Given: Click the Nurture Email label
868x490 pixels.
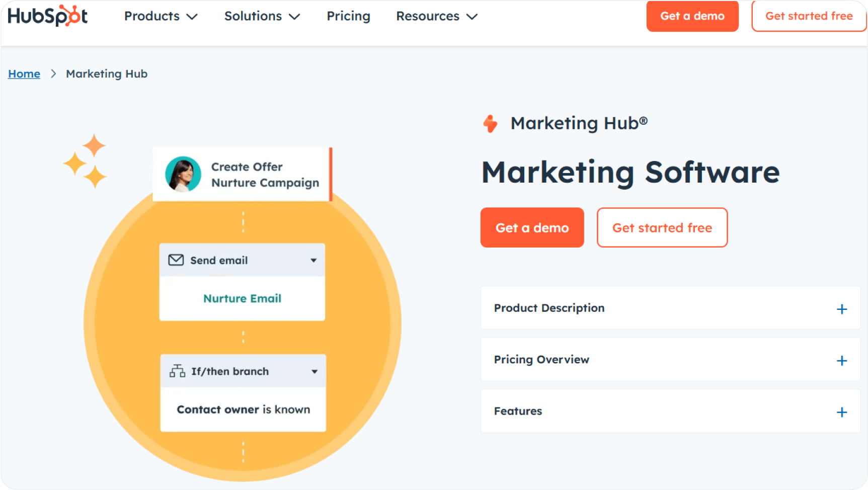Looking at the screenshot, I should pos(242,298).
